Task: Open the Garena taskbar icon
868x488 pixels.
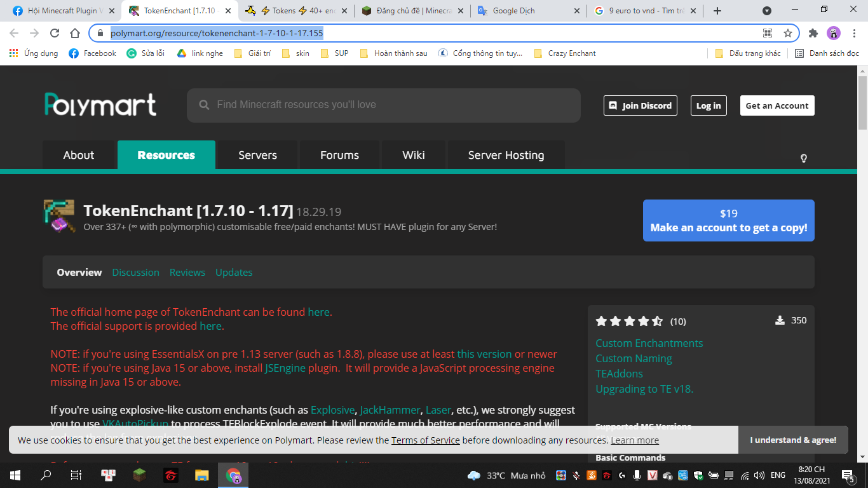Action: coord(170,475)
